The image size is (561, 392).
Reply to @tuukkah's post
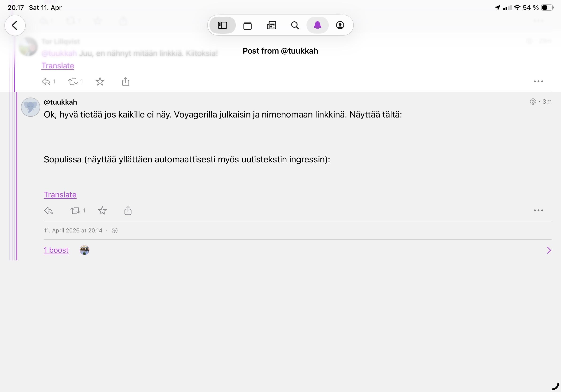[48, 211]
